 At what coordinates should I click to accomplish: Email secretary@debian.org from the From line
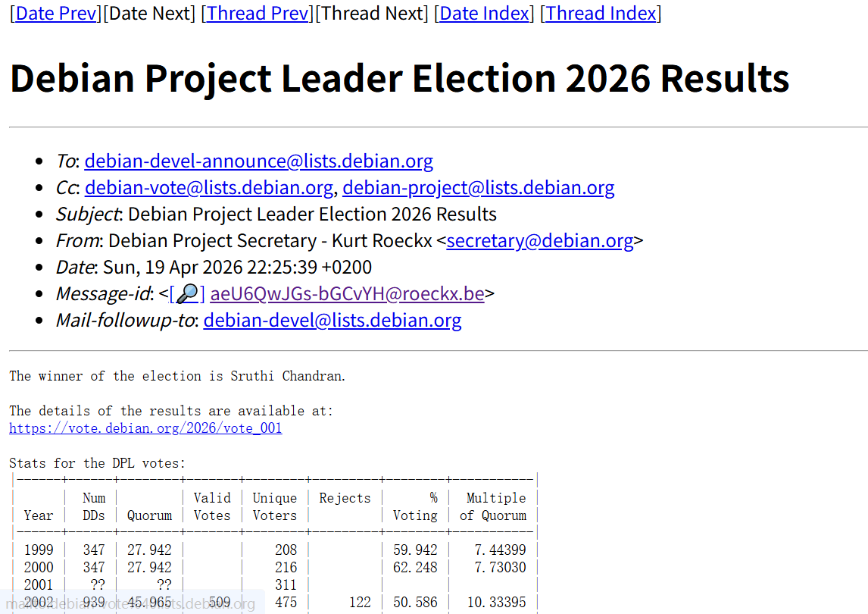(540, 241)
